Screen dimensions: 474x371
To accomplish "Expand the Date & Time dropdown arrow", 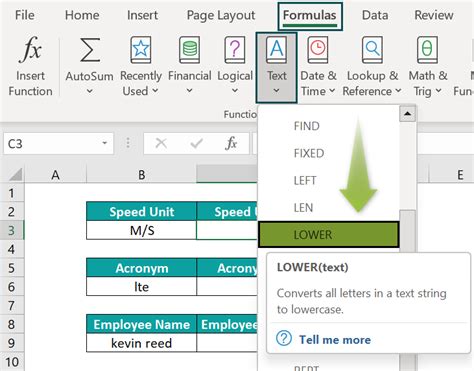I will pyautogui.click(x=332, y=90).
